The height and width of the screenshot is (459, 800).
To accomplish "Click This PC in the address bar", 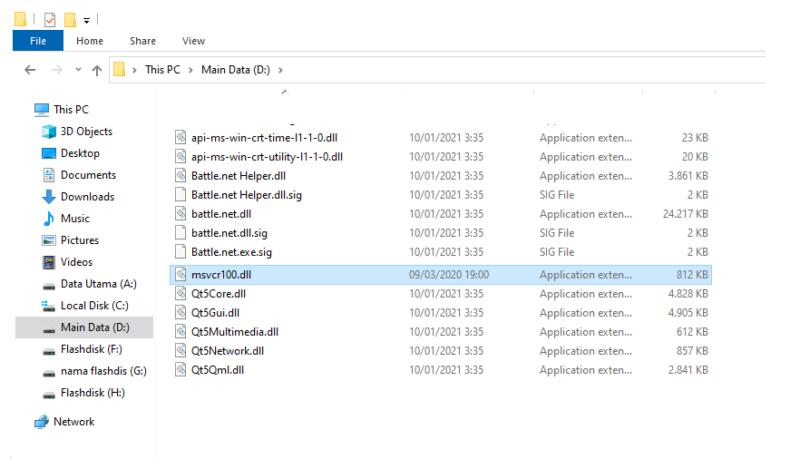I will (163, 69).
